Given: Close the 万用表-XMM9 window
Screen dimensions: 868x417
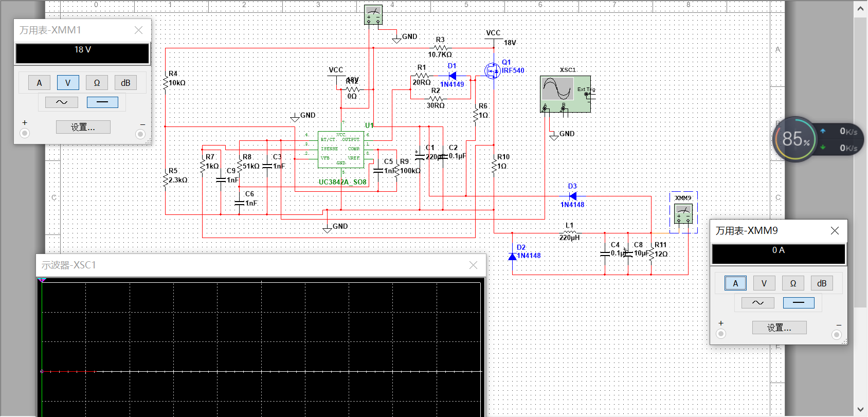Looking at the screenshot, I should [x=835, y=231].
